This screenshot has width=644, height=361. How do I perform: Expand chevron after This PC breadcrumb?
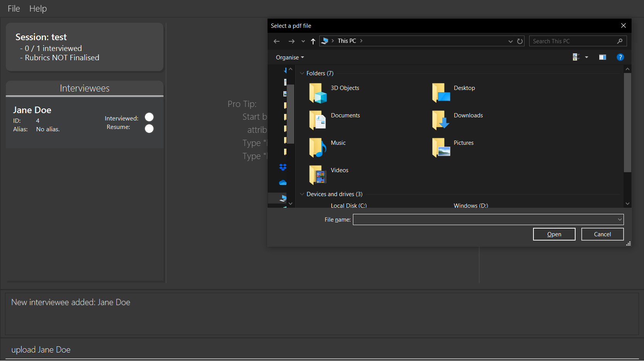point(361,41)
